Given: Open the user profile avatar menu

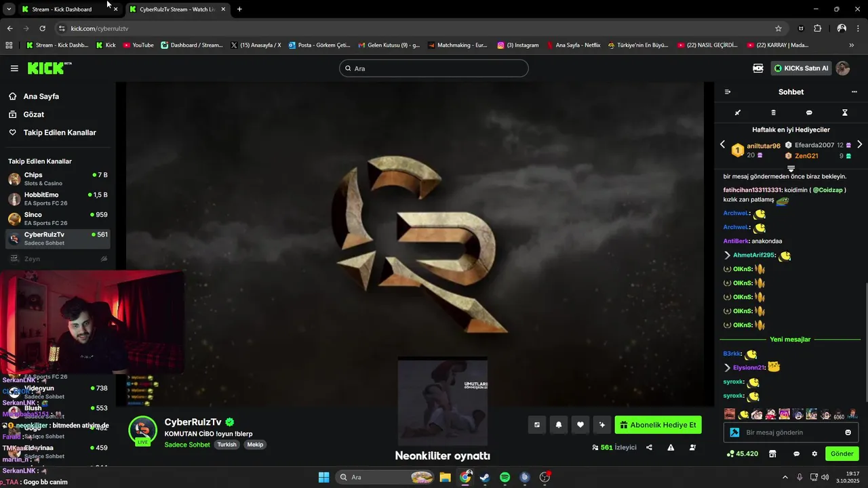Looking at the screenshot, I should coord(843,68).
